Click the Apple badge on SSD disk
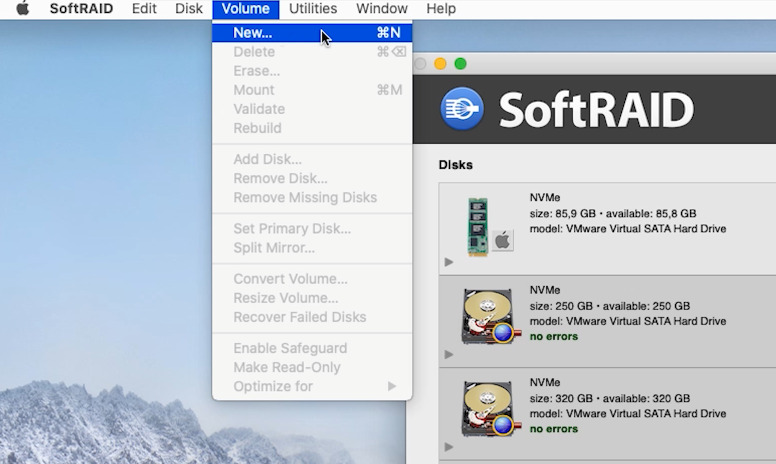 (x=502, y=241)
